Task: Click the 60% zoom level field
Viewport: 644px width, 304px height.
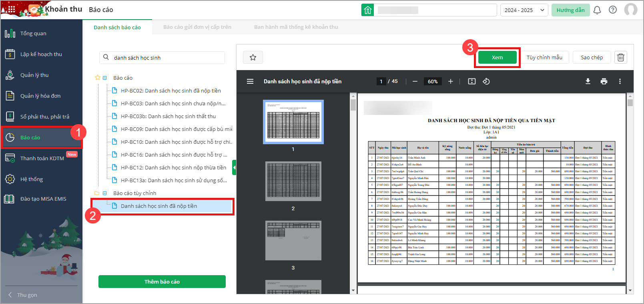Action: [x=433, y=81]
